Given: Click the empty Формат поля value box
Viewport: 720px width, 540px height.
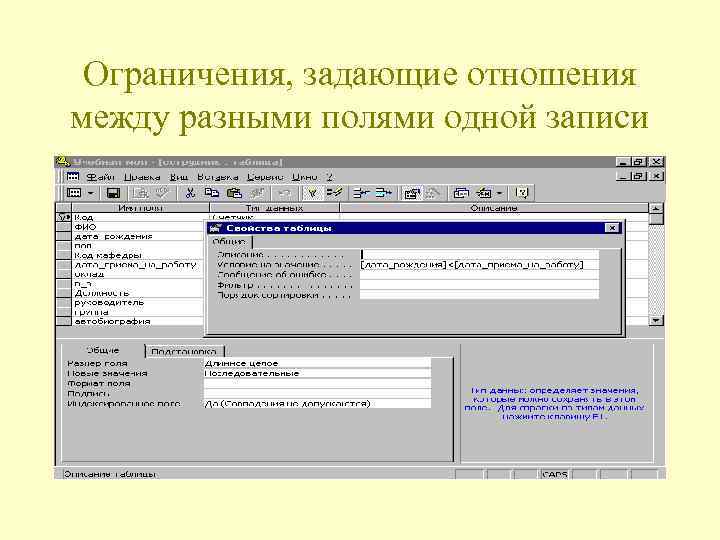Looking at the screenshot, I should point(317,383).
